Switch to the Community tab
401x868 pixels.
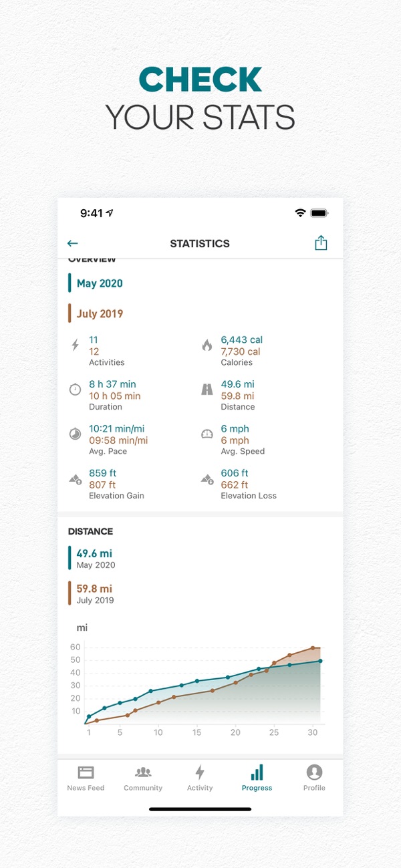tap(143, 778)
